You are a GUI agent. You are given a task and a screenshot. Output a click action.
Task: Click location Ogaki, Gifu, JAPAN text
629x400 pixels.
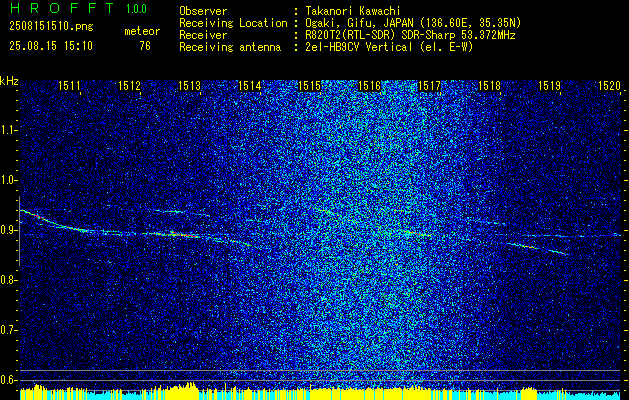tap(413, 23)
